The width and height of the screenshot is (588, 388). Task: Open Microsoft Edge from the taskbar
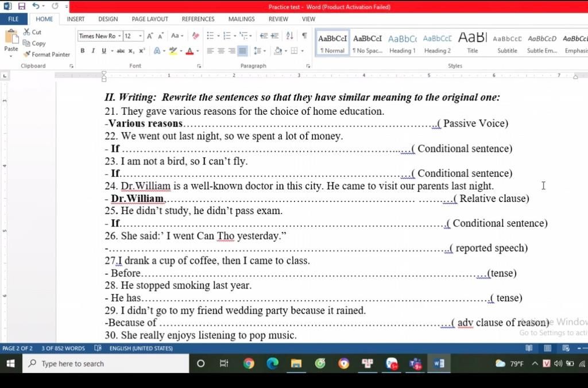coord(273,363)
